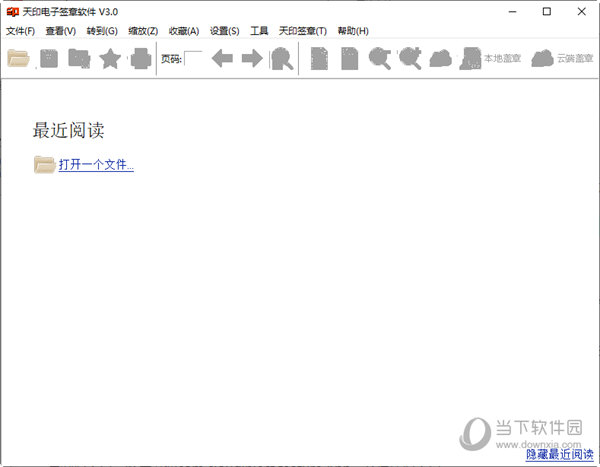The width and height of the screenshot is (600, 467).
Task: Click the 隐藏最近阅读 link
Action: click(559, 455)
